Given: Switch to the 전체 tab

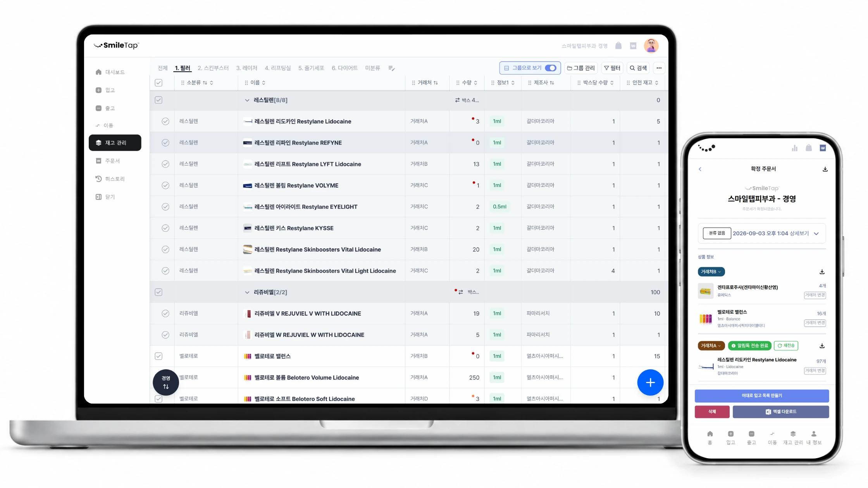Looking at the screenshot, I should pos(163,68).
